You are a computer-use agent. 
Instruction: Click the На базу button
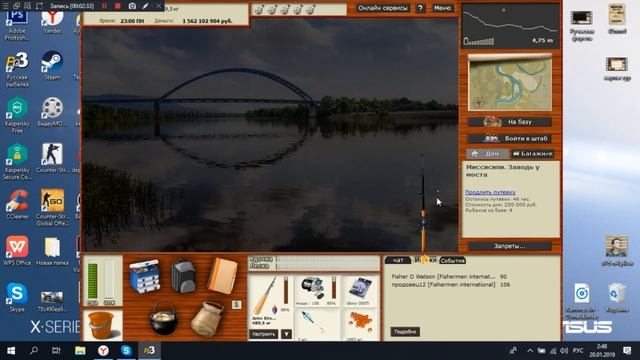click(x=509, y=122)
